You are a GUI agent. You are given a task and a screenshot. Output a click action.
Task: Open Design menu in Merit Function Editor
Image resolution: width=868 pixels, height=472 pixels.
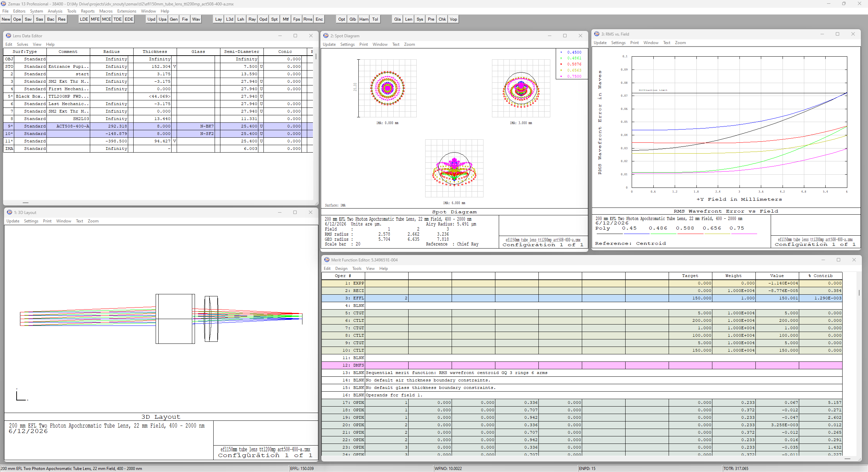(341, 269)
